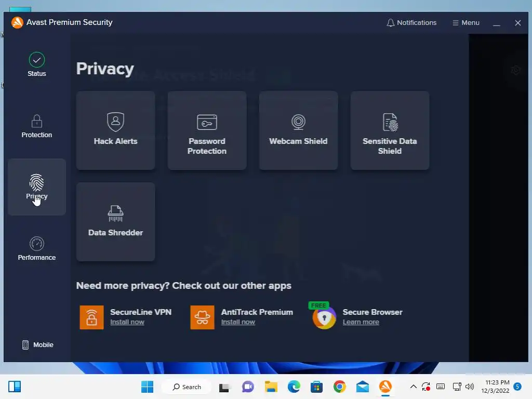532x399 pixels.
Task: Click the Secure Browser title text
Action: click(372, 312)
